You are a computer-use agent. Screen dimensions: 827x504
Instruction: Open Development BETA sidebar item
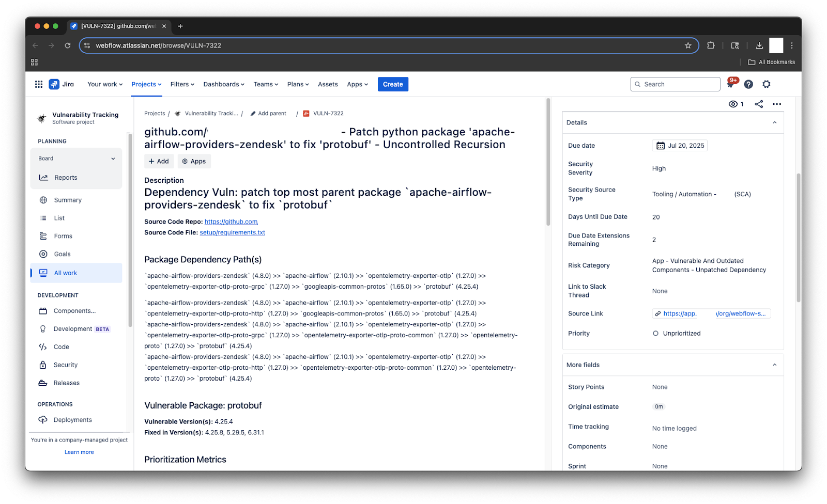click(x=76, y=329)
